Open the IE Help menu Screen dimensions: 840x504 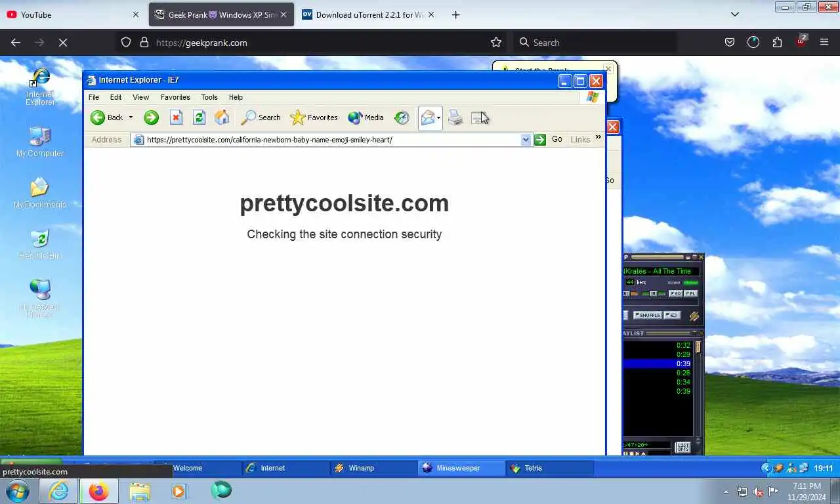click(236, 97)
